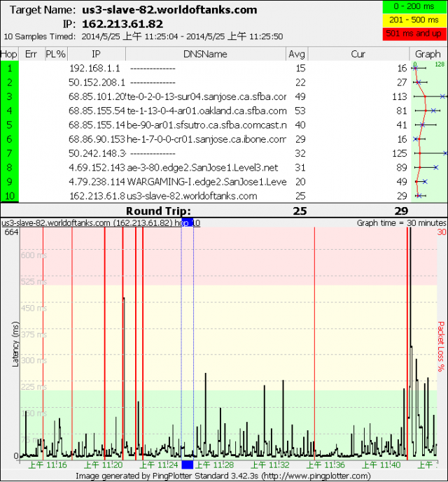This screenshot has width=448, height=482.
Task: Click the yellow 201 - 500 ms legend
Action: [414, 20]
